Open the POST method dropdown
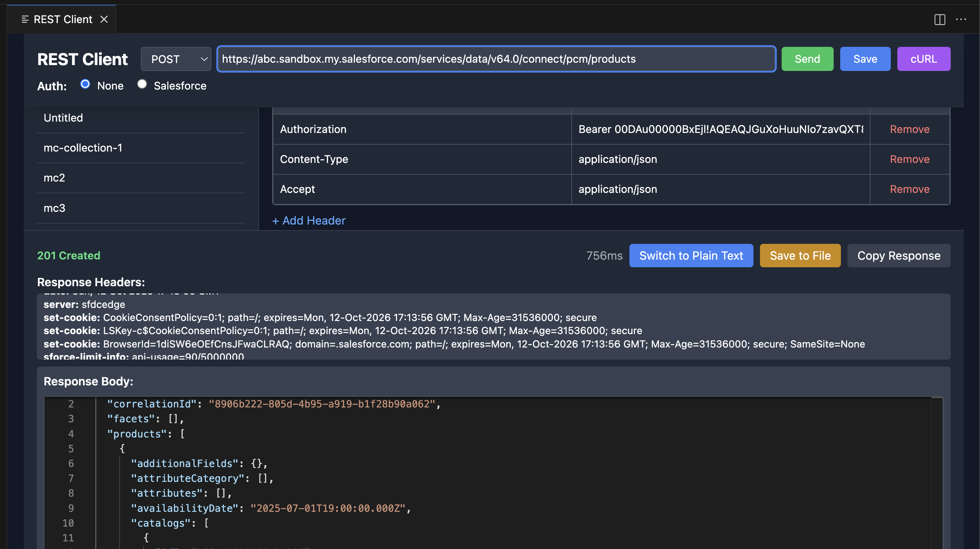 pyautogui.click(x=176, y=59)
